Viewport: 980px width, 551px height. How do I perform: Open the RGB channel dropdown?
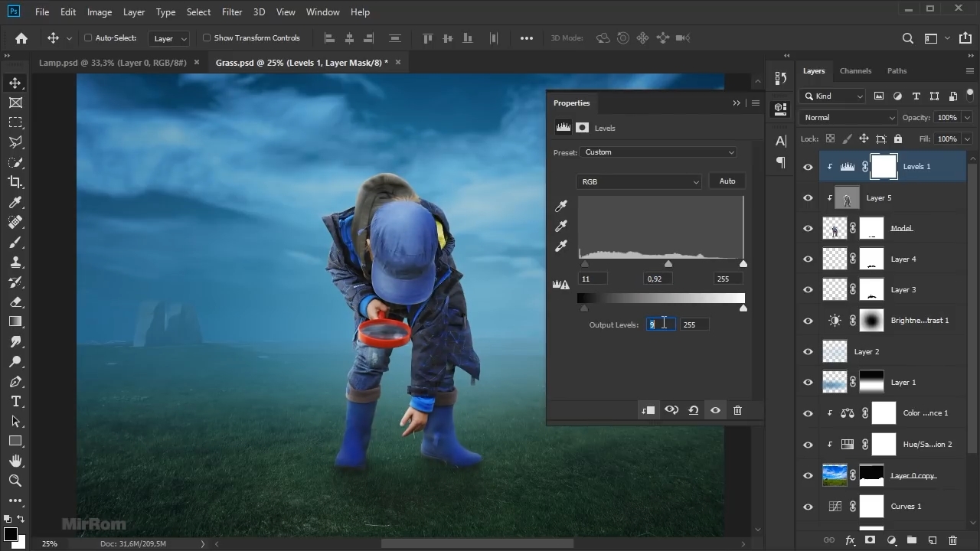(x=639, y=181)
